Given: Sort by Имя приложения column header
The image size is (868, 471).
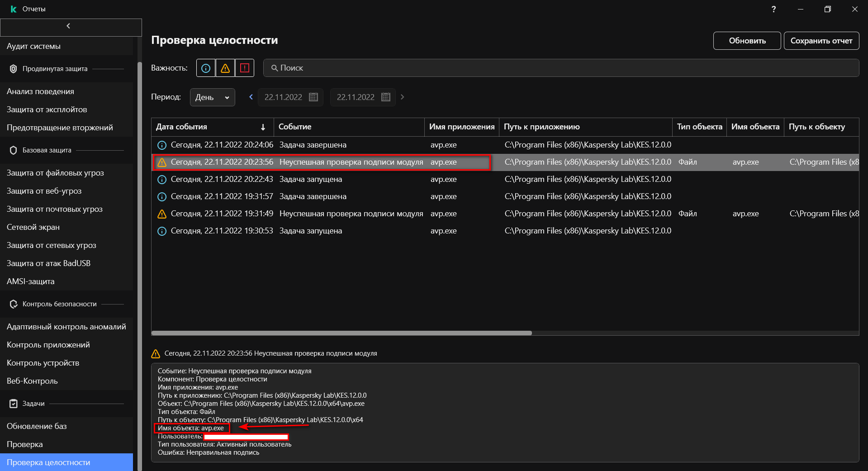Looking at the screenshot, I should tap(462, 127).
